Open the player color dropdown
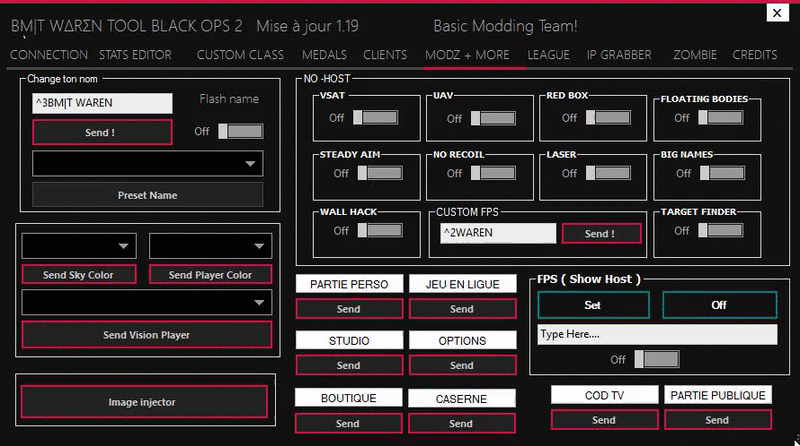This screenshot has height=446, width=800. [x=210, y=246]
